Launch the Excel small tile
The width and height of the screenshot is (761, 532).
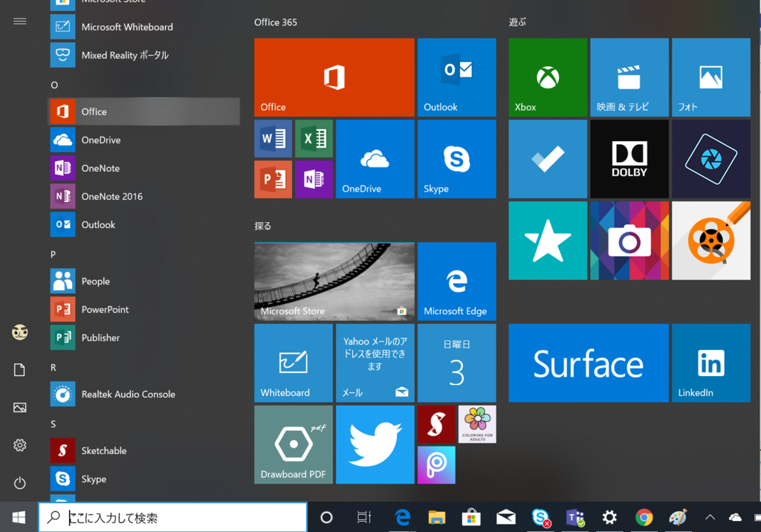314,139
